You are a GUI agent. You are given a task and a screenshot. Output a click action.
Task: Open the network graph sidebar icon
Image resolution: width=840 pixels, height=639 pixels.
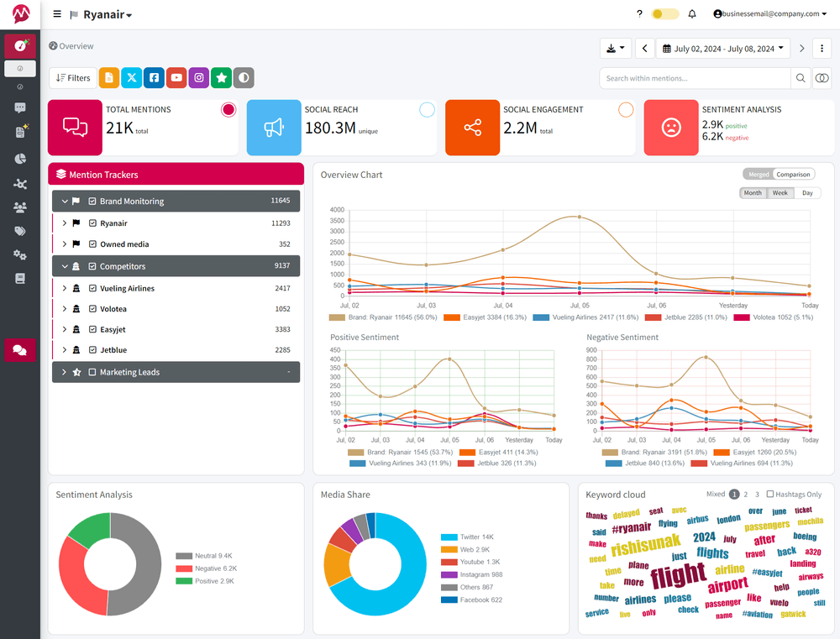20,184
